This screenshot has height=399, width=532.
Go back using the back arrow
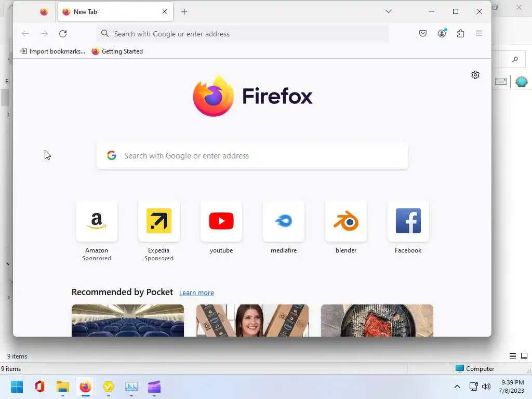coord(25,34)
